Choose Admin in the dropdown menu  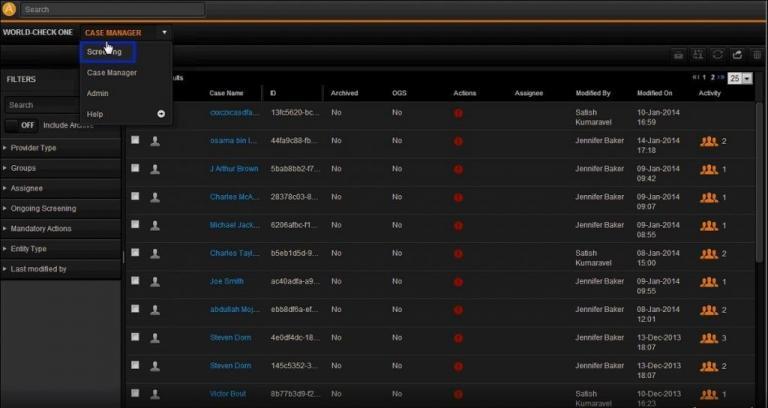click(x=98, y=93)
